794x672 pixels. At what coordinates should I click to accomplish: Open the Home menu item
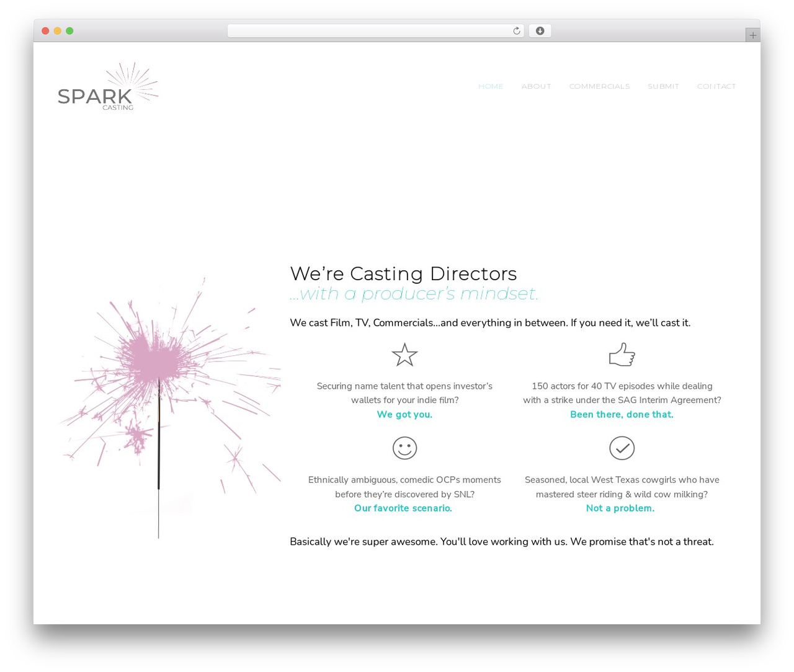(491, 86)
